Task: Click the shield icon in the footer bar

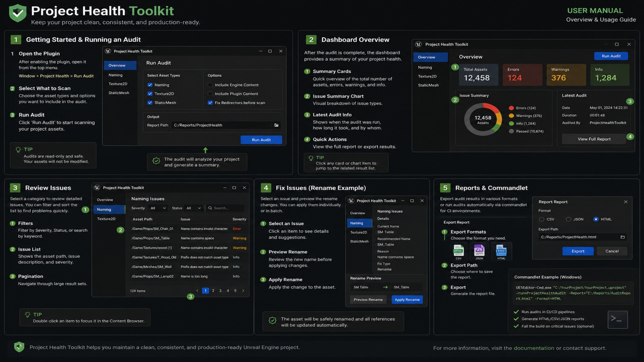Action: click(x=19, y=347)
